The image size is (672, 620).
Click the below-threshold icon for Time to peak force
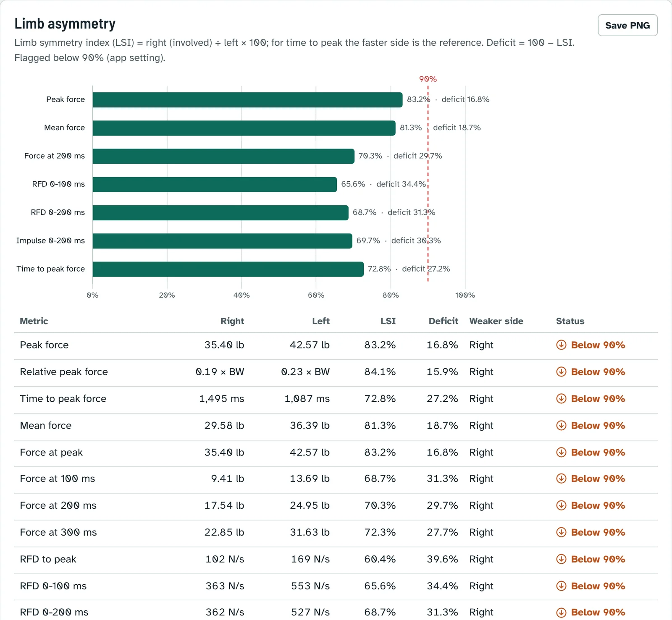[x=561, y=399]
